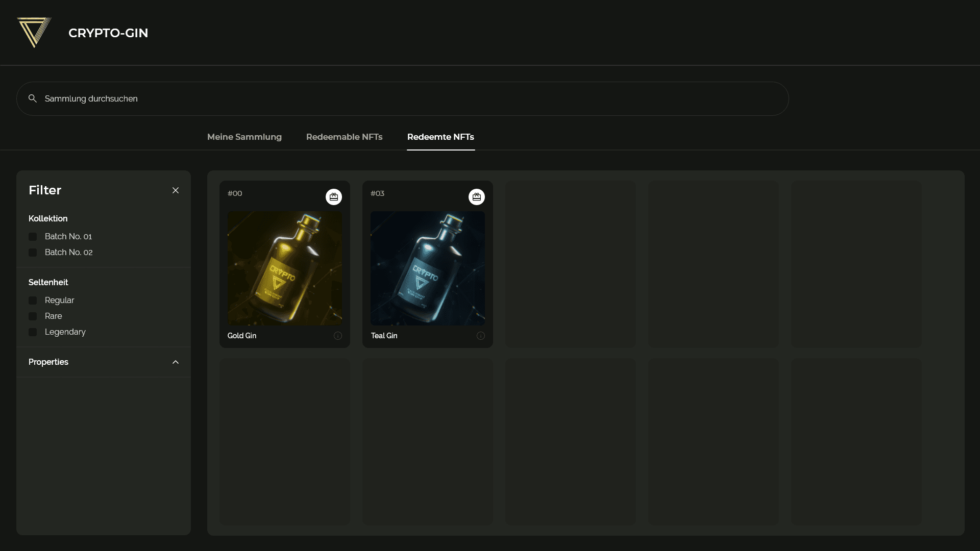Image resolution: width=980 pixels, height=551 pixels.
Task: Click the redeem gift icon on card #03
Action: pos(477,197)
